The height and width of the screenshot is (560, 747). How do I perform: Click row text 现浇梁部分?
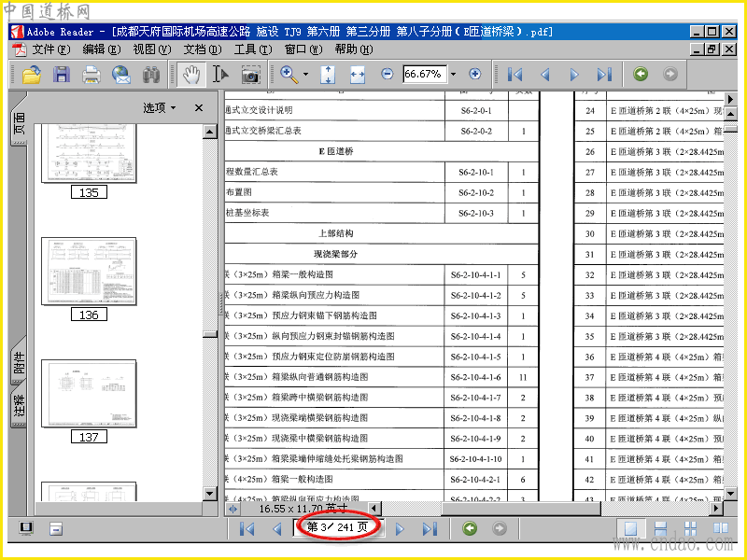pyautogui.click(x=335, y=254)
